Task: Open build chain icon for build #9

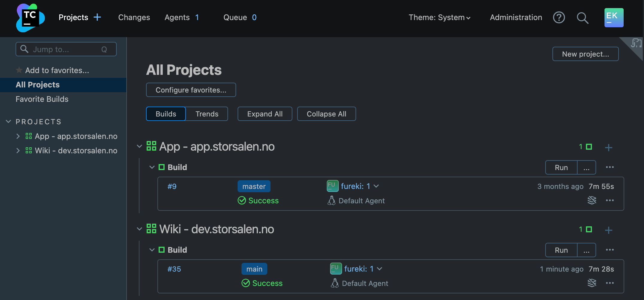Action: click(592, 200)
